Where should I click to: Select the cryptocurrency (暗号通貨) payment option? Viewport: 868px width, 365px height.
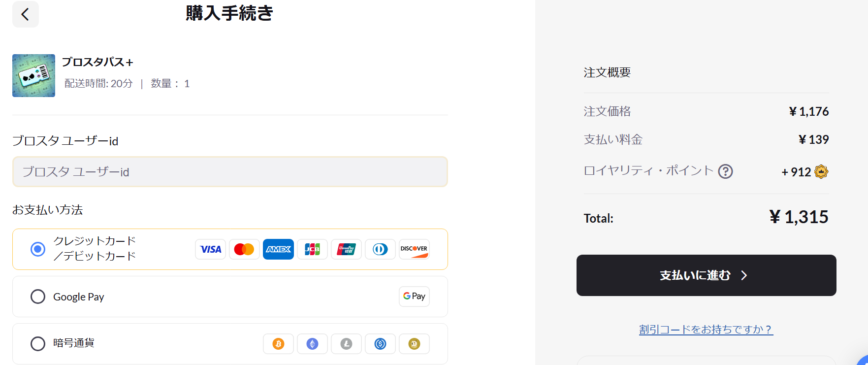38,343
